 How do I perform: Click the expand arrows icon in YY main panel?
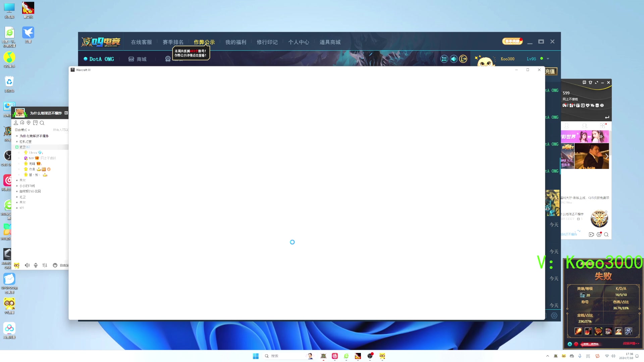click(x=596, y=82)
